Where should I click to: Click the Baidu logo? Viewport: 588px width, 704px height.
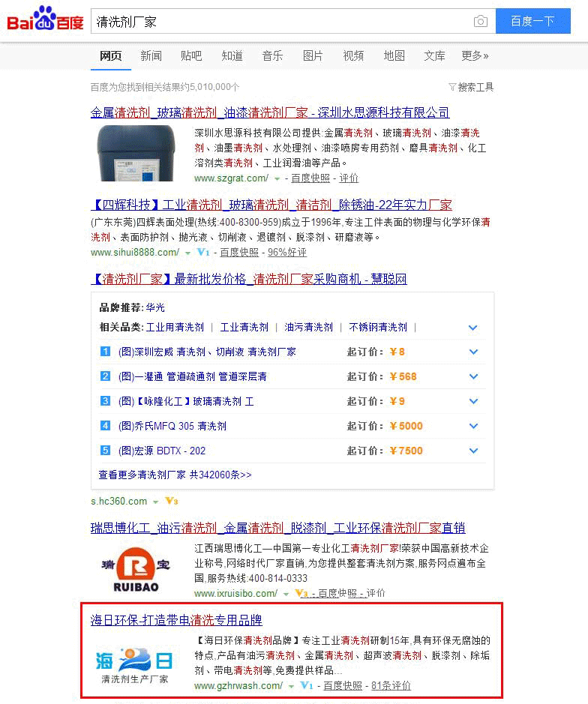pos(45,19)
